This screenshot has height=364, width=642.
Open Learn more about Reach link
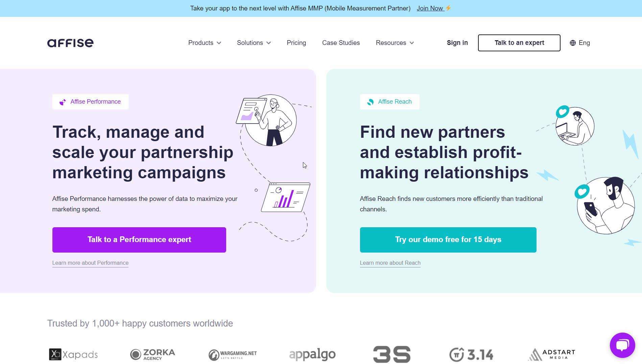390,263
